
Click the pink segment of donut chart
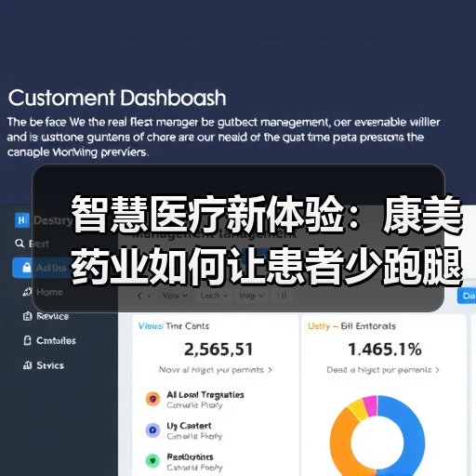coord(371,405)
